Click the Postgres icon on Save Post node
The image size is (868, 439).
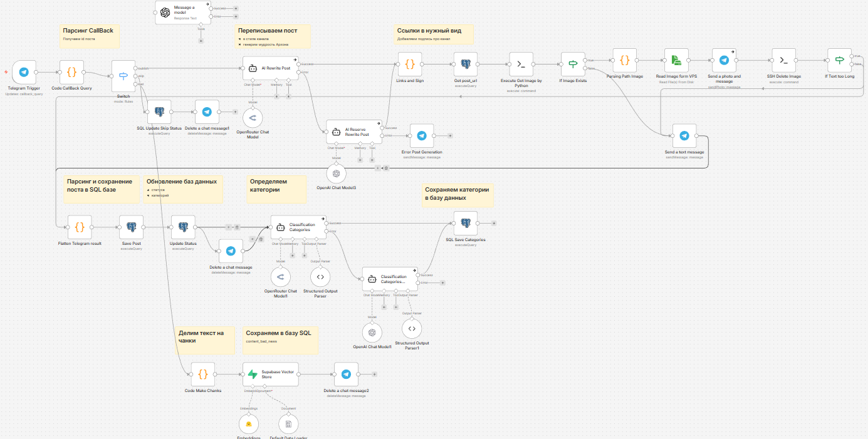coord(131,227)
